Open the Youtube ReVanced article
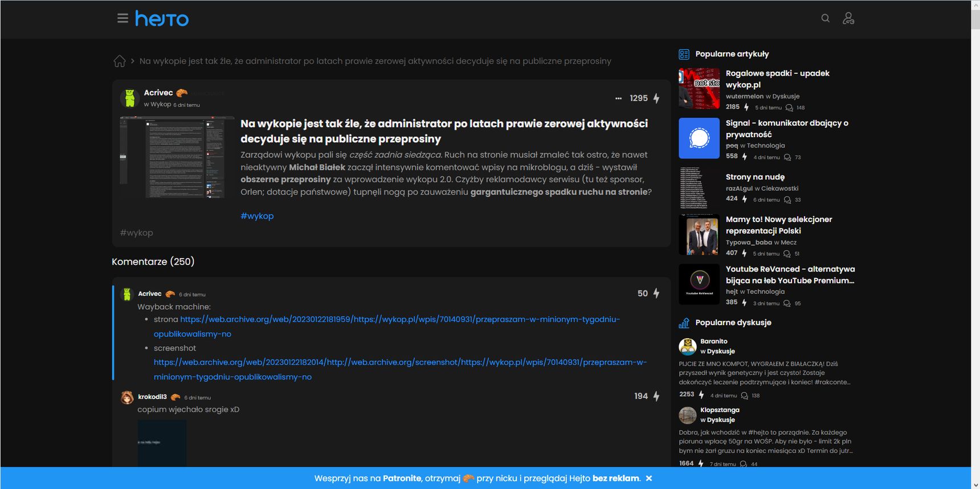 tap(790, 274)
